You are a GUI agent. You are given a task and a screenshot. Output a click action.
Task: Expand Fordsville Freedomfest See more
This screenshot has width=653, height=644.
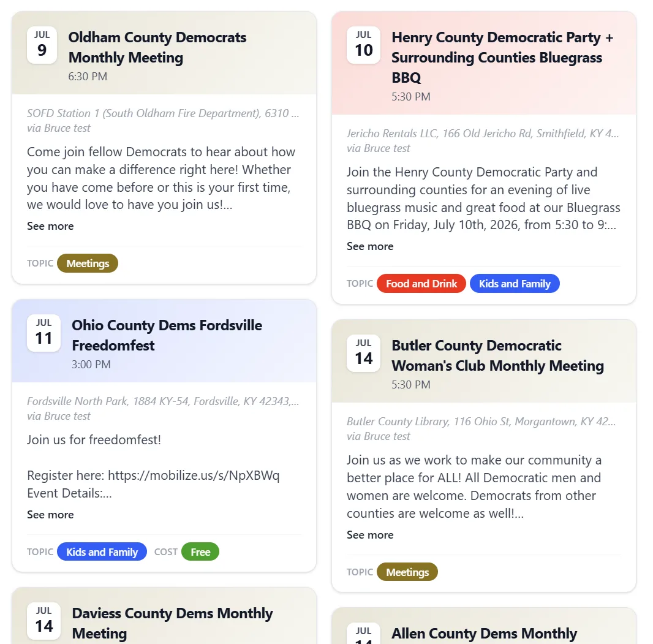tap(50, 515)
